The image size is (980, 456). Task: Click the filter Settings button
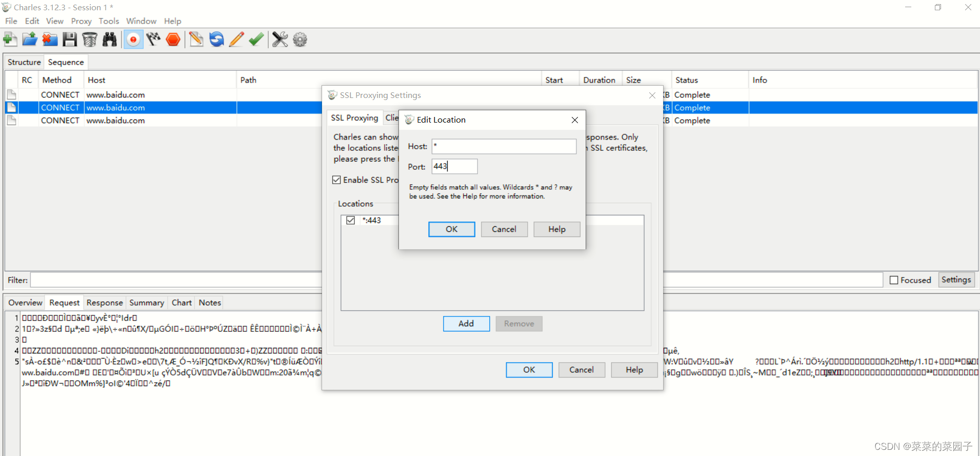tap(956, 280)
